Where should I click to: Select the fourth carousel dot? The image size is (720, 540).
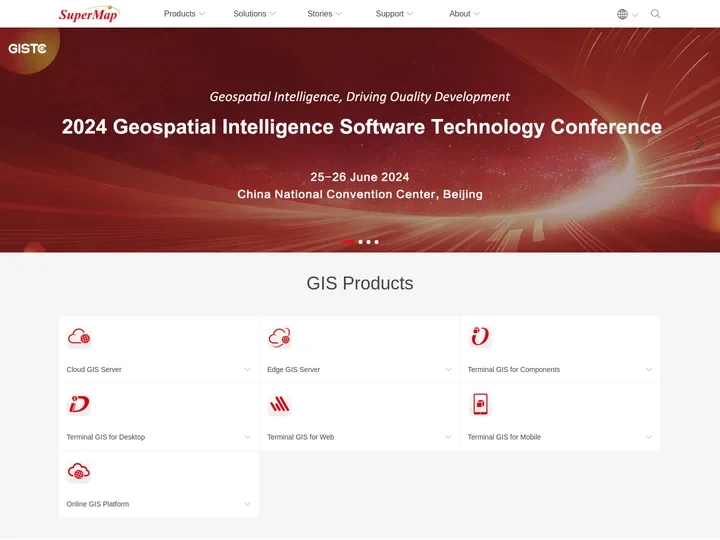377,242
